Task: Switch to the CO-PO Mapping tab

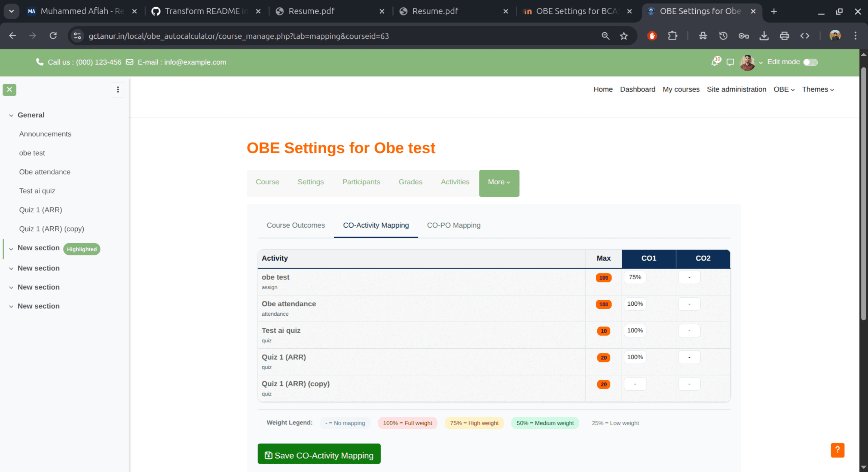Action: click(x=453, y=225)
